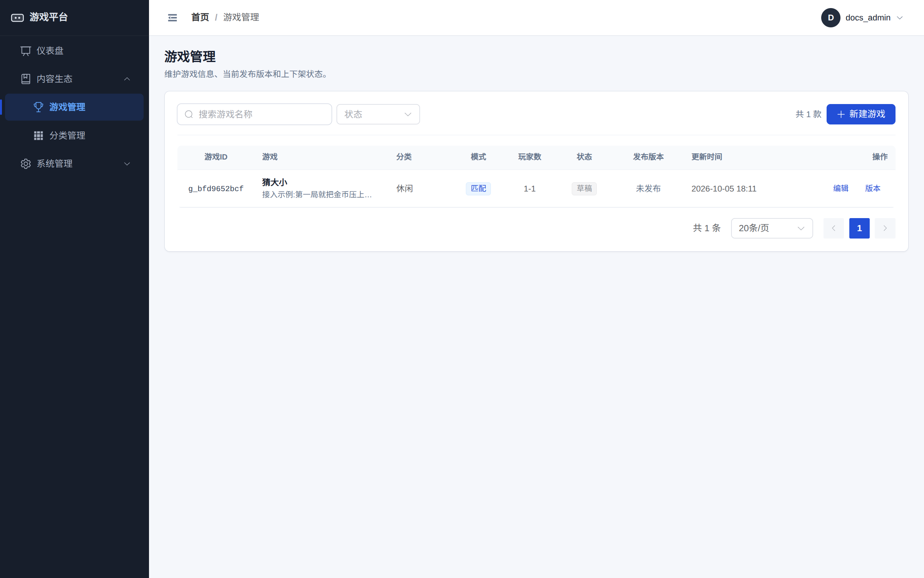Screen dimensions: 924x578
Task: Collapse the sidebar with the fold icon
Action: click(x=172, y=18)
